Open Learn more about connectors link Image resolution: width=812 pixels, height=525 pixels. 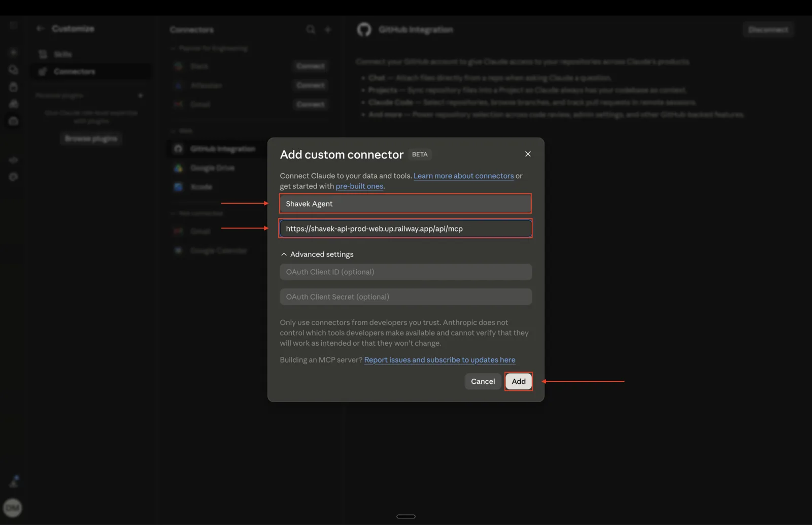click(x=463, y=176)
